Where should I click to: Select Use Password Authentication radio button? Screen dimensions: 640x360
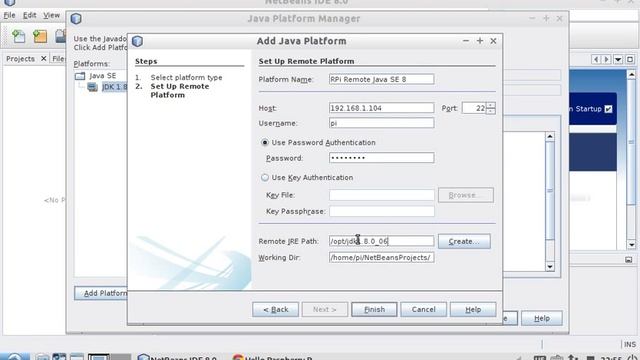tap(265, 142)
